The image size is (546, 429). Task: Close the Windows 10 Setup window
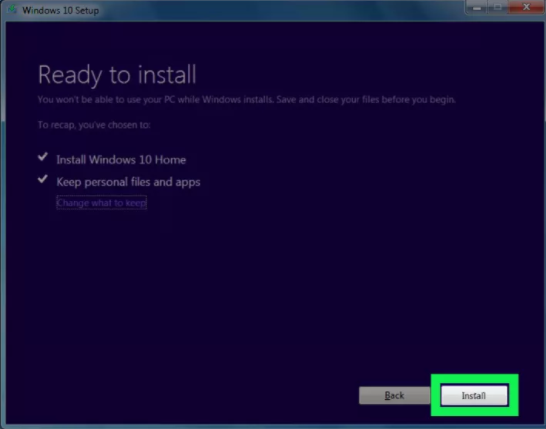[526, 7]
